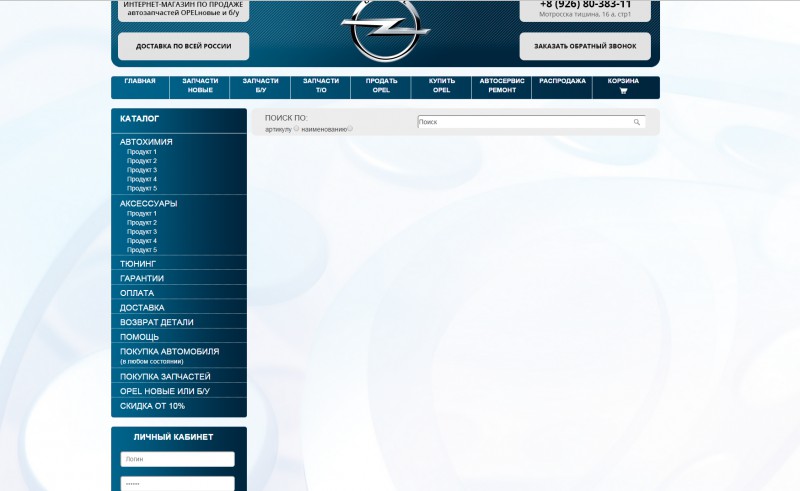Viewport: 800px width, 491px height.
Task: Click Заказать обратный звонок button
Action: (x=585, y=46)
